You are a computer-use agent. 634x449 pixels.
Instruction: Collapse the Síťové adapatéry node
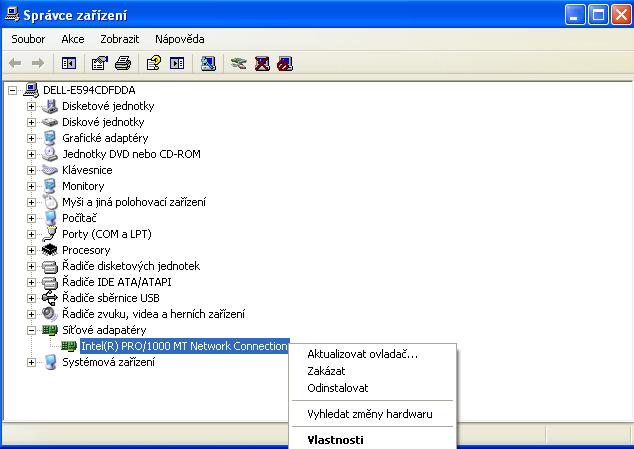pyautogui.click(x=31, y=330)
